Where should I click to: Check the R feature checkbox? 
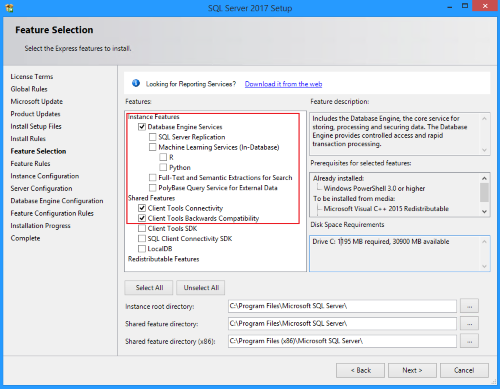point(163,157)
